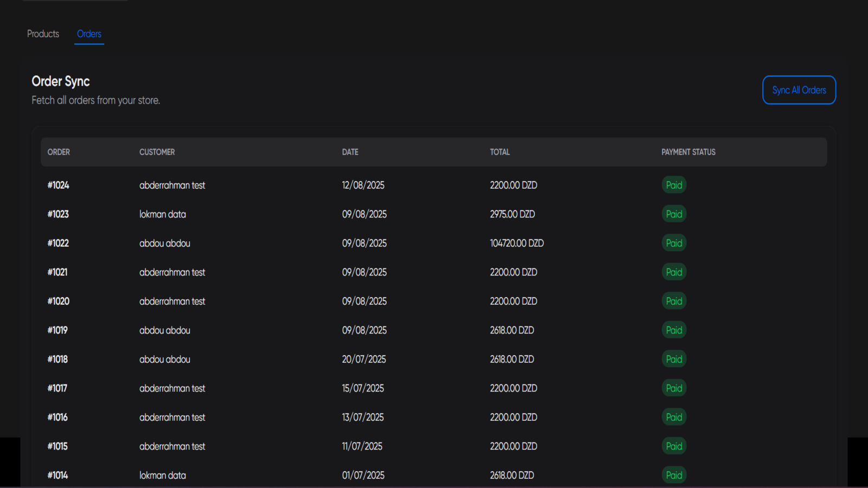
Task: Click the Paid badge for order #1016
Action: click(674, 417)
